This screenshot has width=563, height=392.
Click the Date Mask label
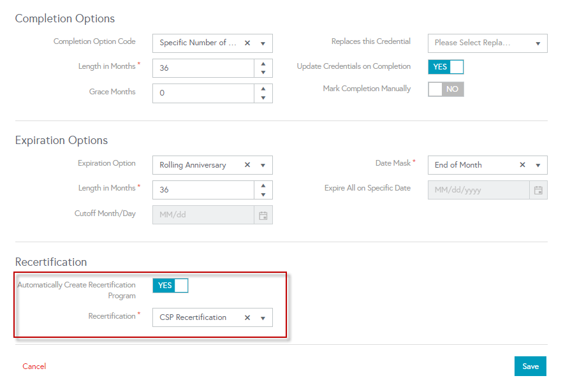(393, 163)
